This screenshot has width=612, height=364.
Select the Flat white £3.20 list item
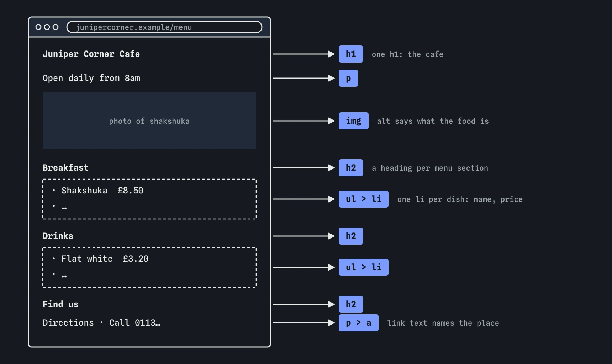105,259
